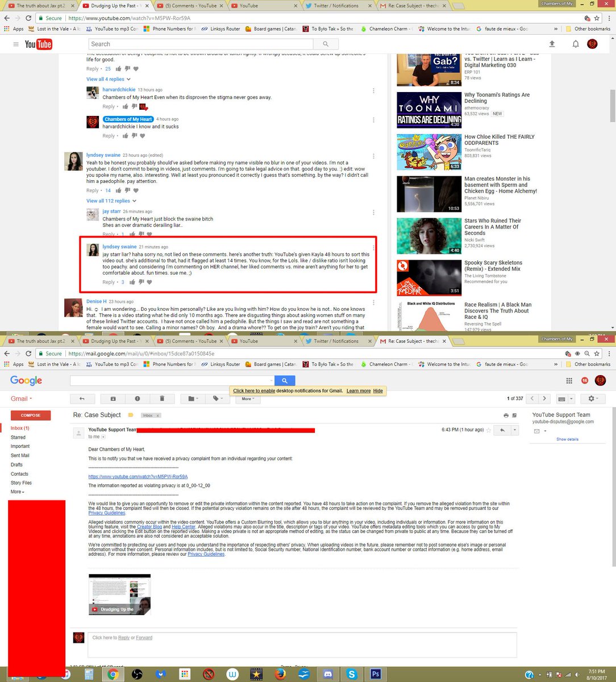Open Gmail settings gear dropdown
This screenshot has width=616, height=682.
pyautogui.click(x=594, y=398)
